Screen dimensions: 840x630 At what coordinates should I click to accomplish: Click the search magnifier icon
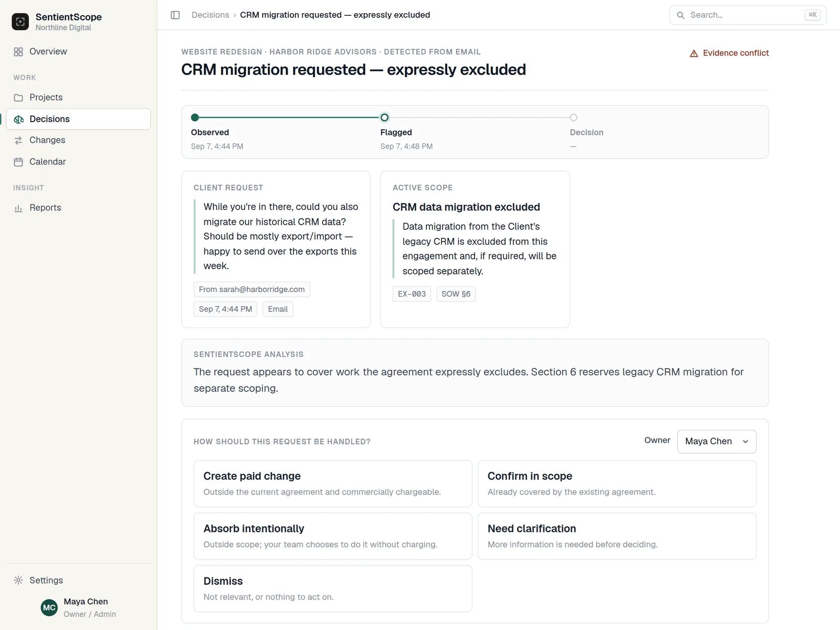point(680,15)
